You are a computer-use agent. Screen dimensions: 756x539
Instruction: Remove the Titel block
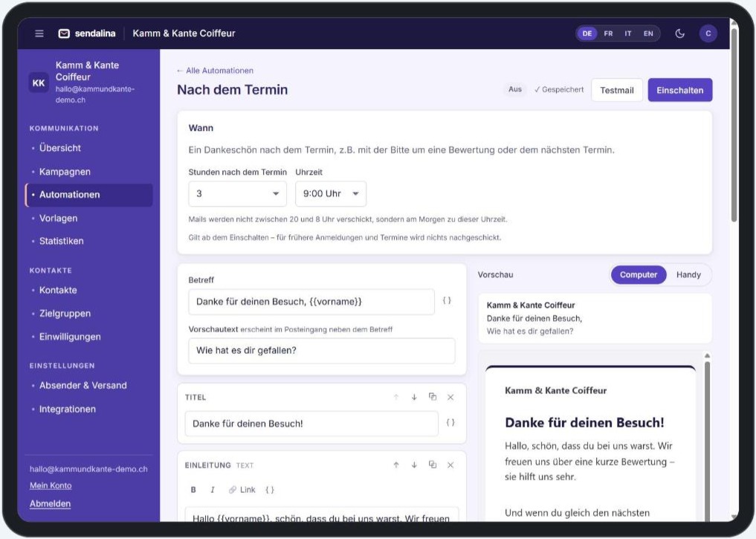click(450, 397)
